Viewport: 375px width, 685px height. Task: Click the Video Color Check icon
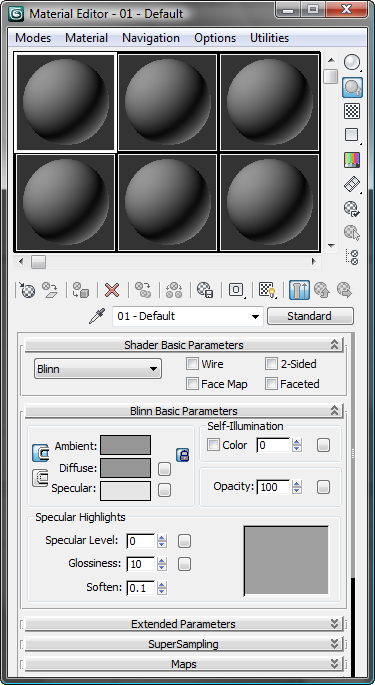[x=351, y=160]
